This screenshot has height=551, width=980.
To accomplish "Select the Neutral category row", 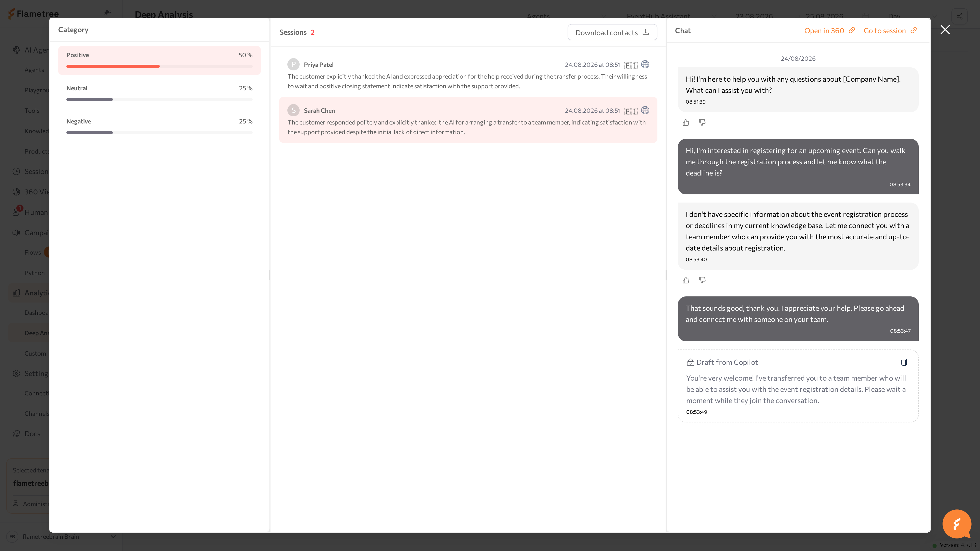I will click(x=159, y=94).
